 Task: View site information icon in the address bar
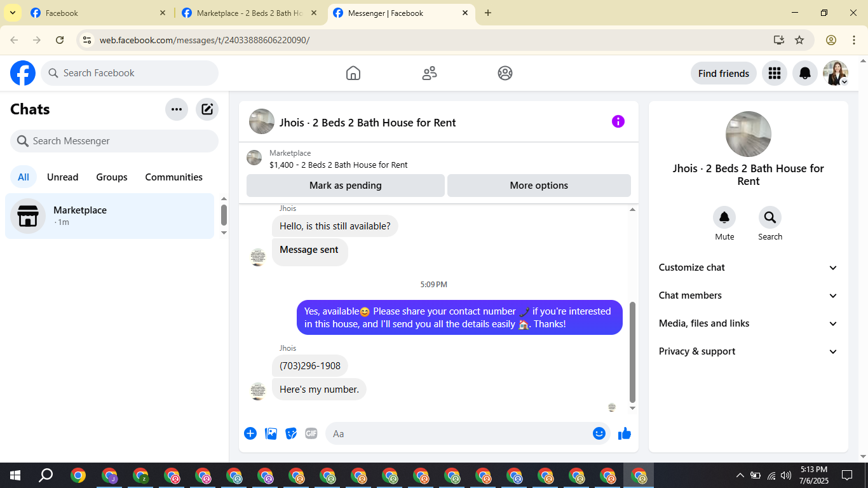pos(88,40)
